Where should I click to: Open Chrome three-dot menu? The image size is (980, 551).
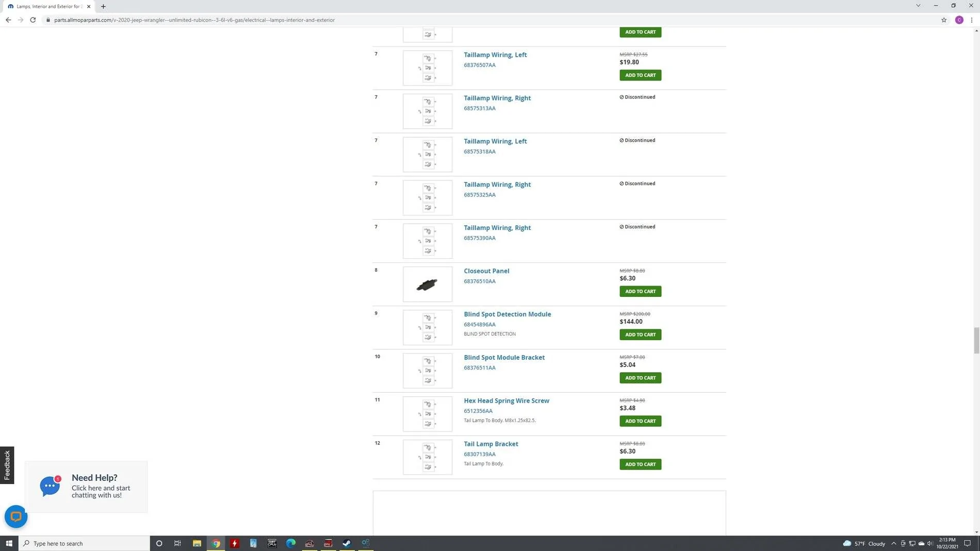coord(972,20)
